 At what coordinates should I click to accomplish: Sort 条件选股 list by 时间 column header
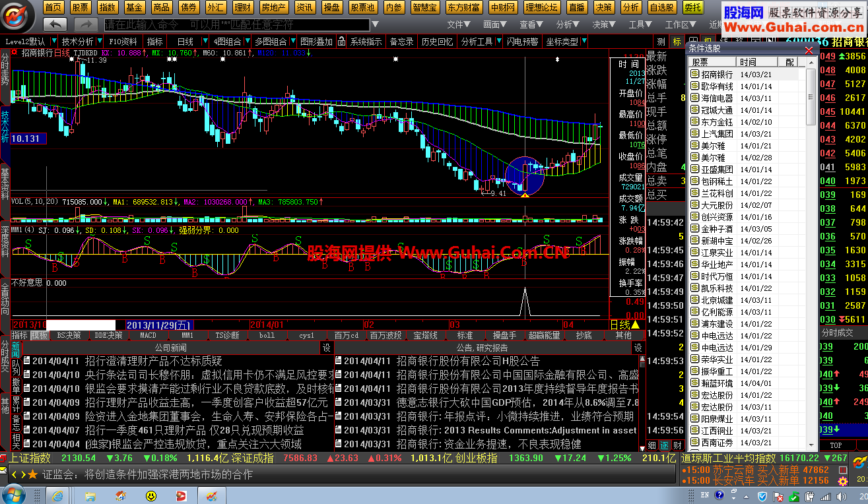coord(757,62)
